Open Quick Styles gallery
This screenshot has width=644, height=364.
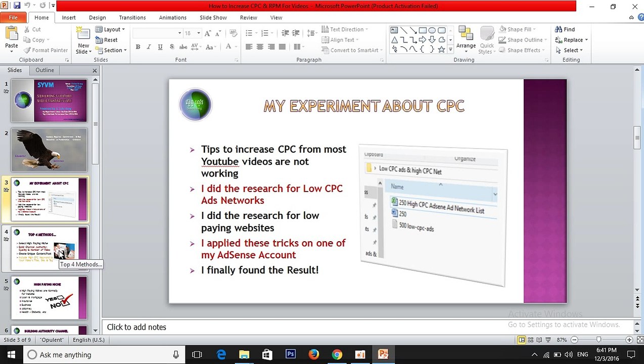[486, 40]
